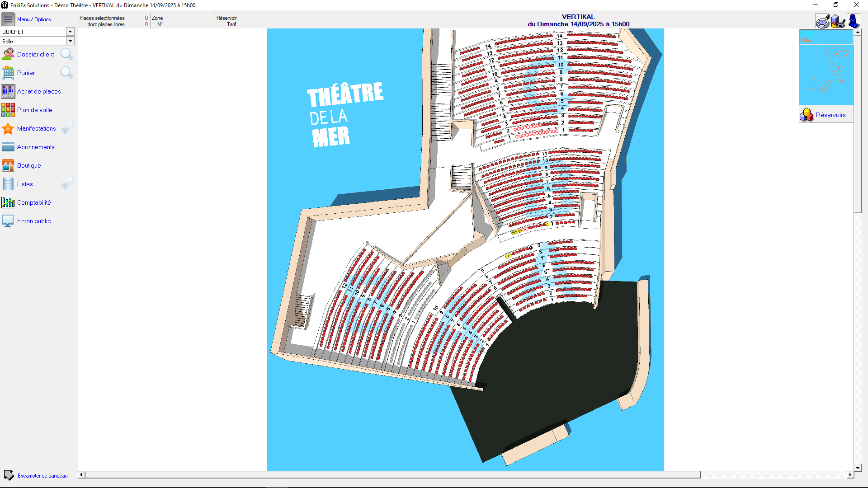
Task: Open the hamburger Menu / Options button
Action: [8, 19]
